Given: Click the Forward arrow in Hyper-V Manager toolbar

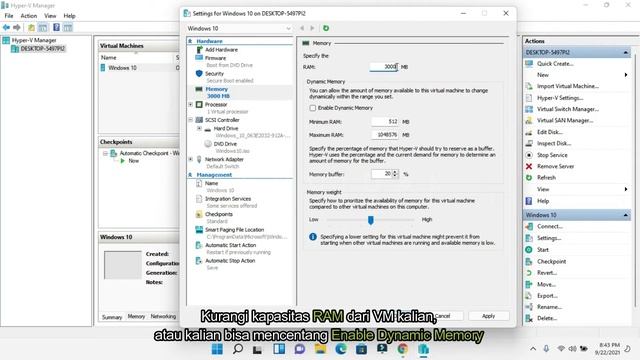Looking at the screenshot, I should coord(17,27).
